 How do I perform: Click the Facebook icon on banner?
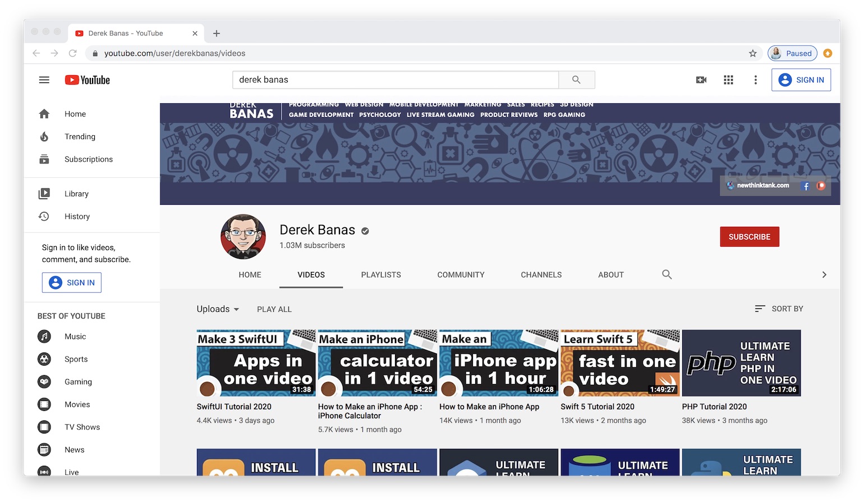click(806, 186)
